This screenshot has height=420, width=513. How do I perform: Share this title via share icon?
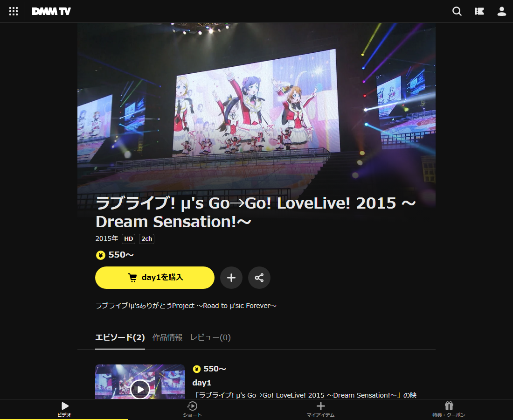click(259, 278)
